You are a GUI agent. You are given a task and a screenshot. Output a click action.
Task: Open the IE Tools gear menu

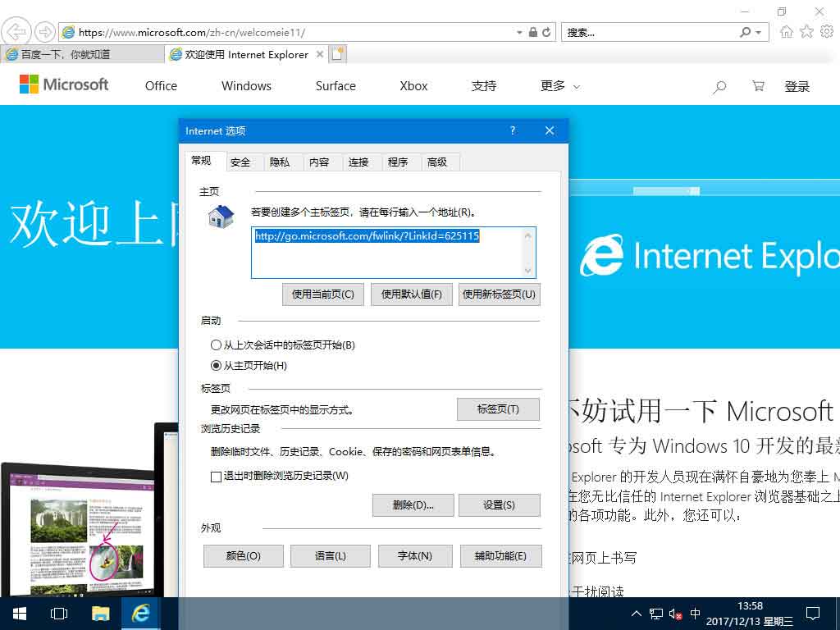pos(827,32)
